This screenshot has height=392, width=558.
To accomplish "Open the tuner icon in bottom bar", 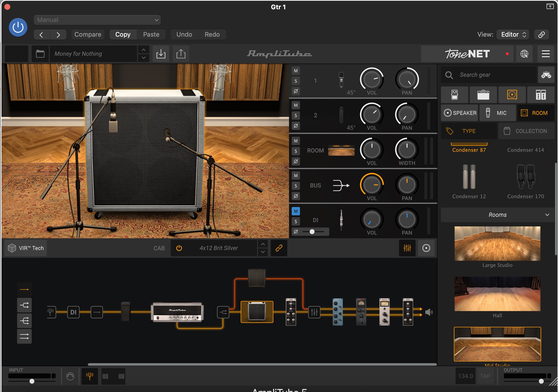I will click(90, 376).
